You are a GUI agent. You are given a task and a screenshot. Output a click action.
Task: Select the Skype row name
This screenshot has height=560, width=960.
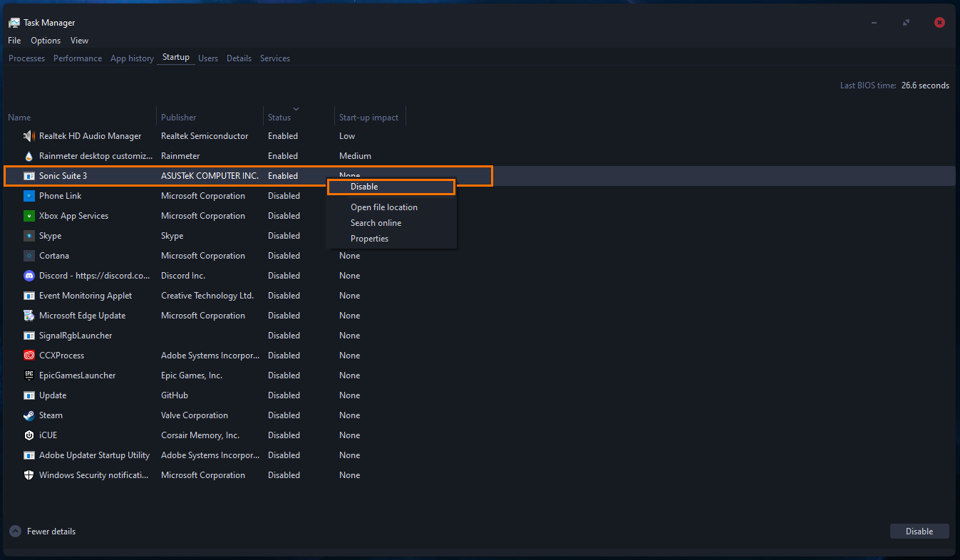[50, 236]
